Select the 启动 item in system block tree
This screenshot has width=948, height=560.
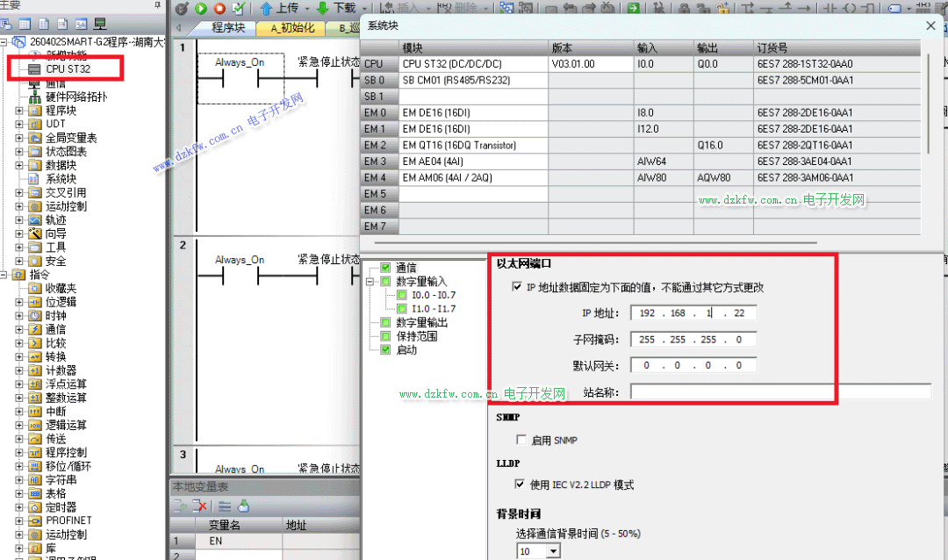(x=406, y=350)
